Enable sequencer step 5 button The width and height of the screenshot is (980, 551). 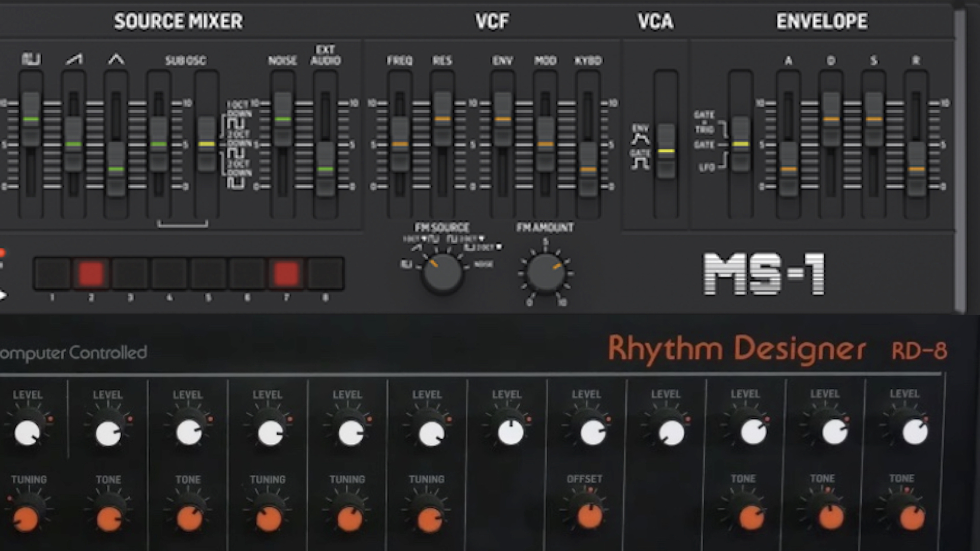coord(208,274)
